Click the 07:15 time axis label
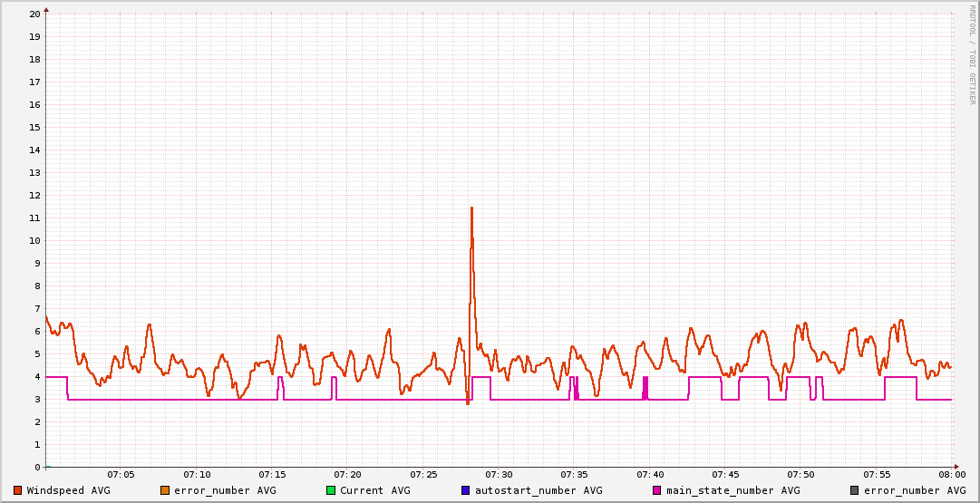This screenshot has width=980, height=503. (x=272, y=476)
